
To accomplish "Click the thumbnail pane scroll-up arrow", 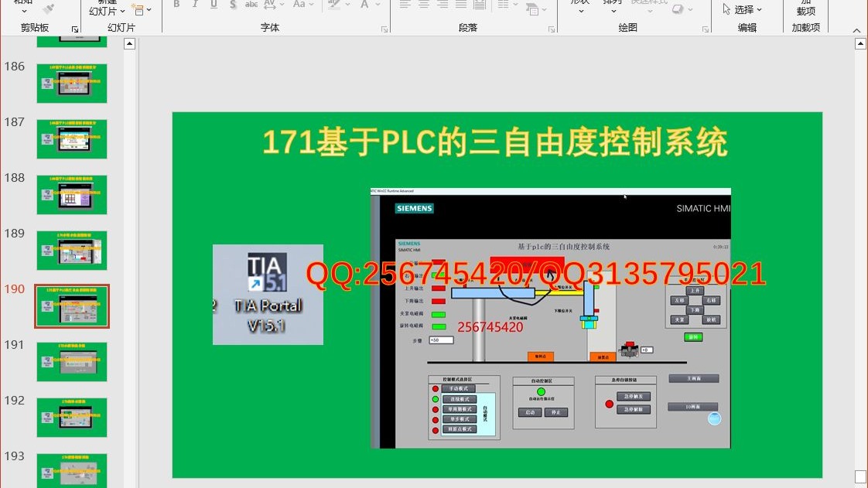I will pos(129,44).
